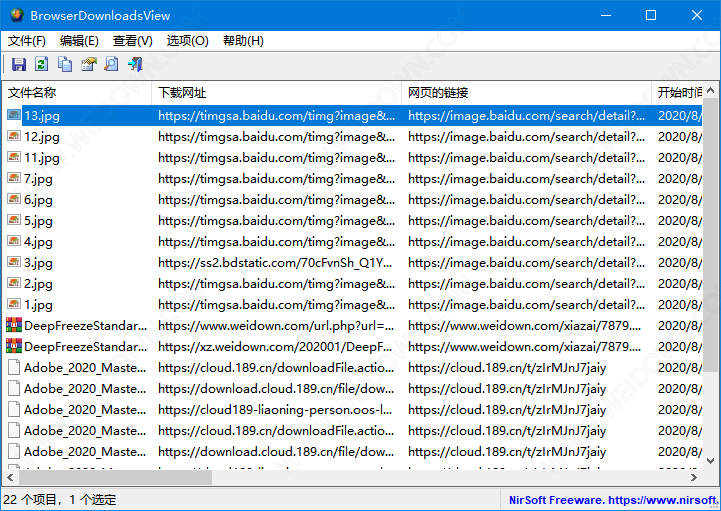The width and height of the screenshot is (721, 511).
Task: Sort by the 网页的链接 column header
Action: click(x=526, y=93)
